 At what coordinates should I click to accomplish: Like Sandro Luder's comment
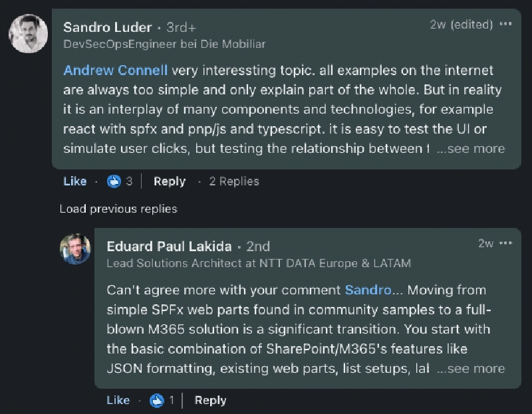pos(75,181)
